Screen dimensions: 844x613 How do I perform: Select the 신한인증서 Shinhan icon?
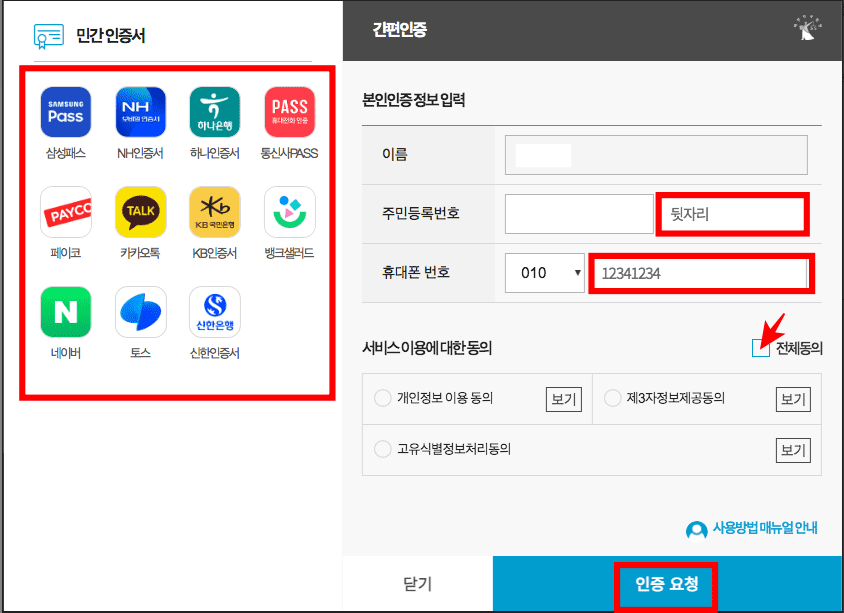tap(215, 312)
